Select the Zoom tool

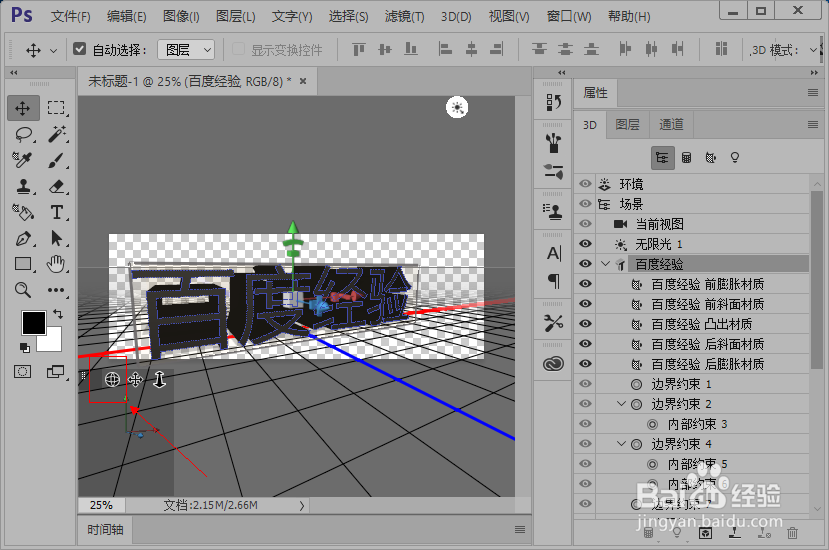point(22,289)
